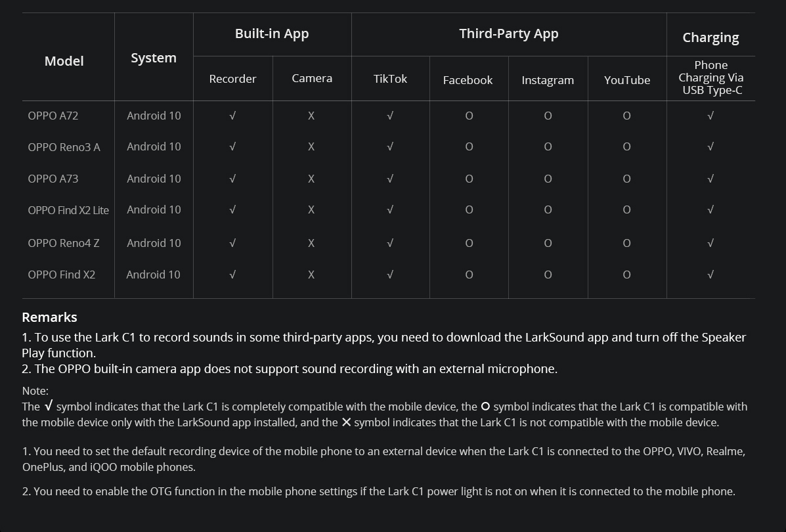Click Facebook circle for OPPO Find X2 Lite
This screenshot has width=786, height=532.
[469, 210]
